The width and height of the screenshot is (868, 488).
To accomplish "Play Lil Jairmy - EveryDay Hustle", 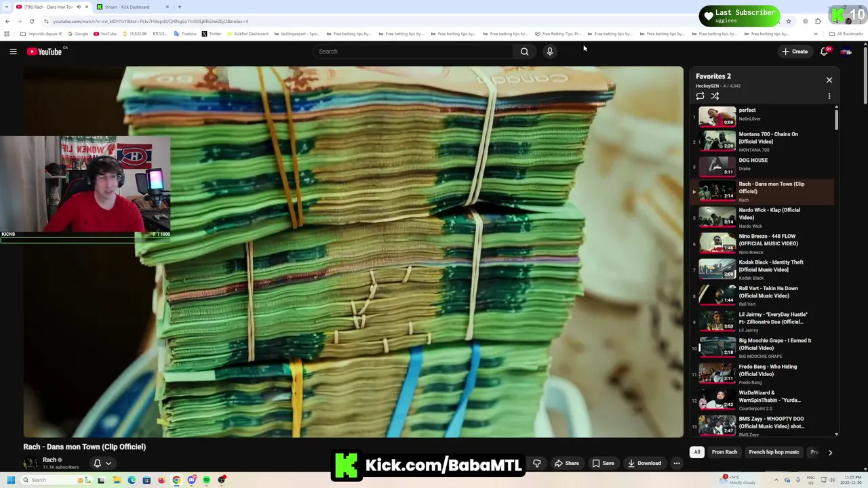I will (x=762, y=321).
